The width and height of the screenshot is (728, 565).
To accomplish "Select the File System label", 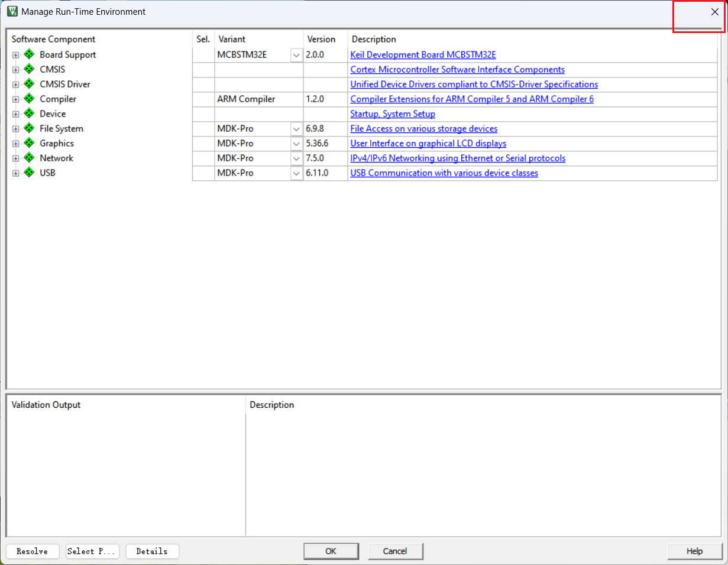I will (62, 129).
